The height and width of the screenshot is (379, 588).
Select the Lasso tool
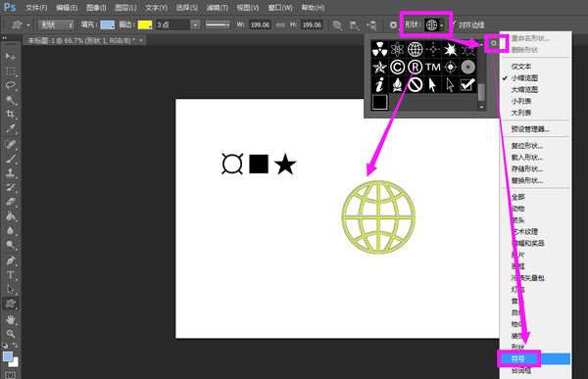click(x=11, y=85)
